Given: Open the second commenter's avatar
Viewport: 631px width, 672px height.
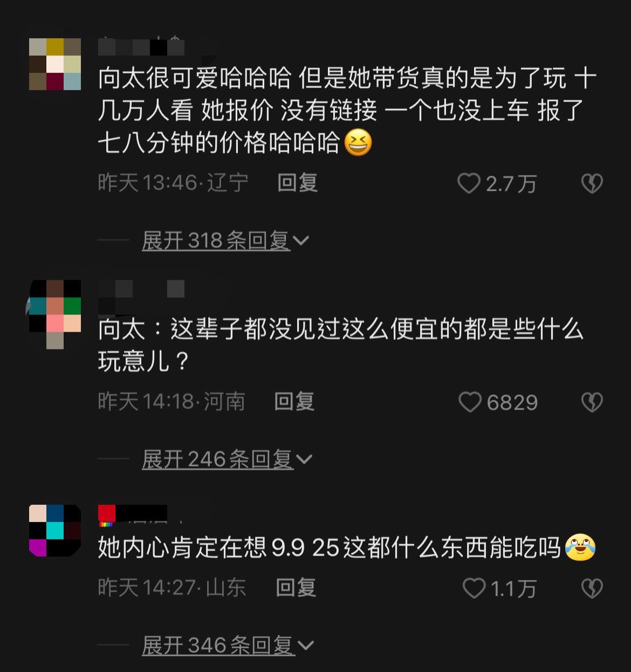Looking at the screenshot, I should coord(55,314).
